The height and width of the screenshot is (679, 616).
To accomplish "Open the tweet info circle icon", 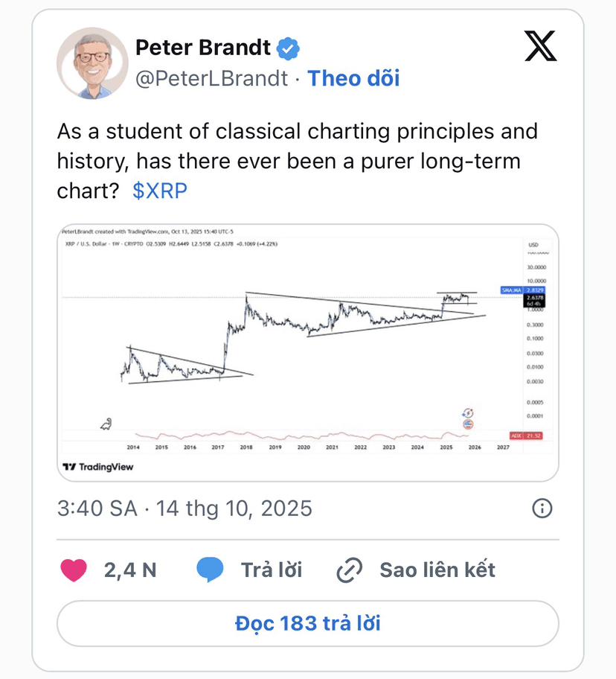I will click(542, 509).
